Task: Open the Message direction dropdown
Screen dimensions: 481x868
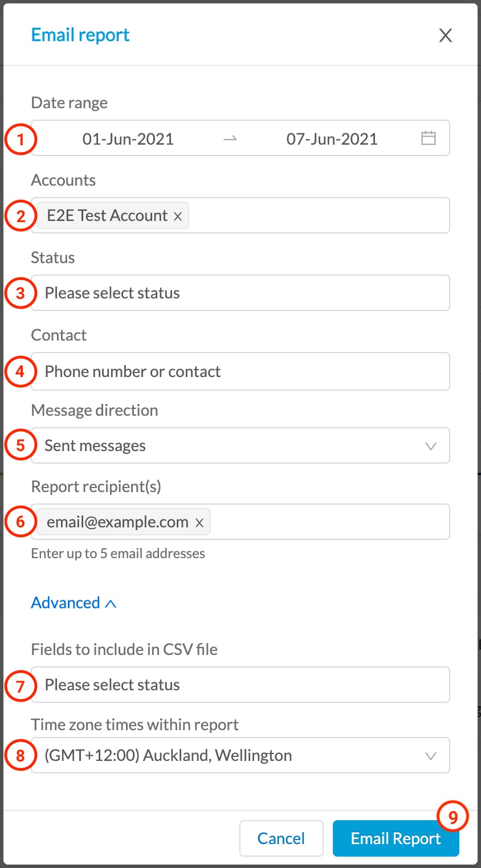Action: (x=240, y=445)
